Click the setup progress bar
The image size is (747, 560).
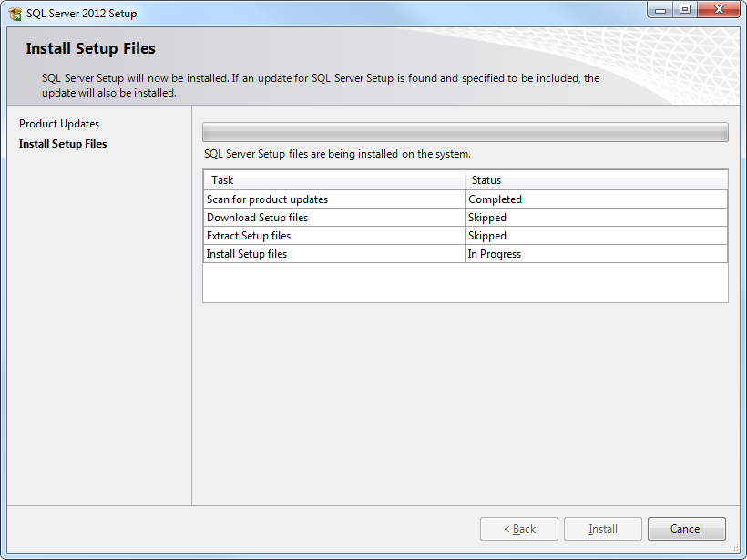466,130
